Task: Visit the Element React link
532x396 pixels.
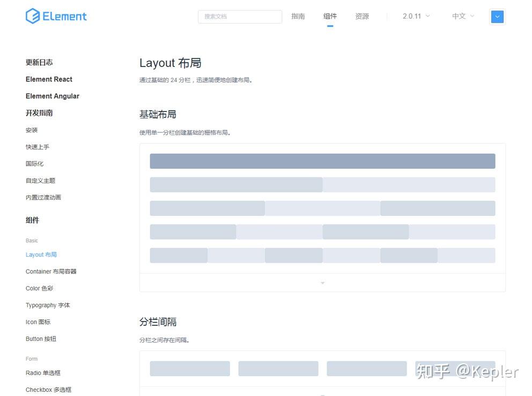Action: pyautogui.click(x=49, y=79)
